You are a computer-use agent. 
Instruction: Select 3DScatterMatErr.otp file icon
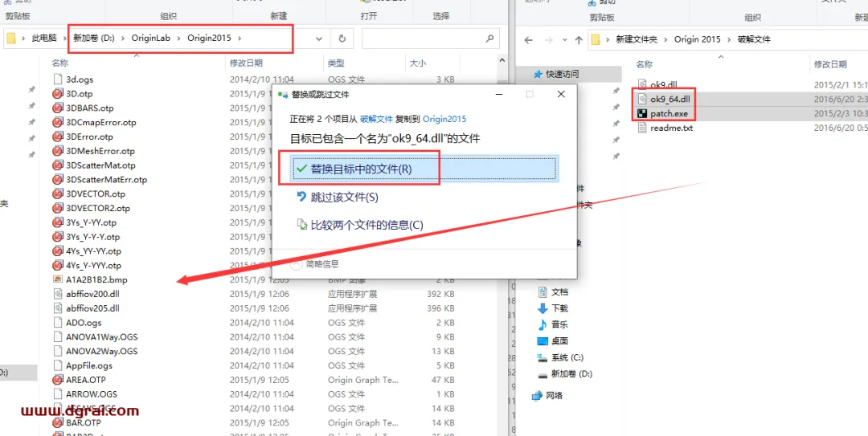coord(58,180)
